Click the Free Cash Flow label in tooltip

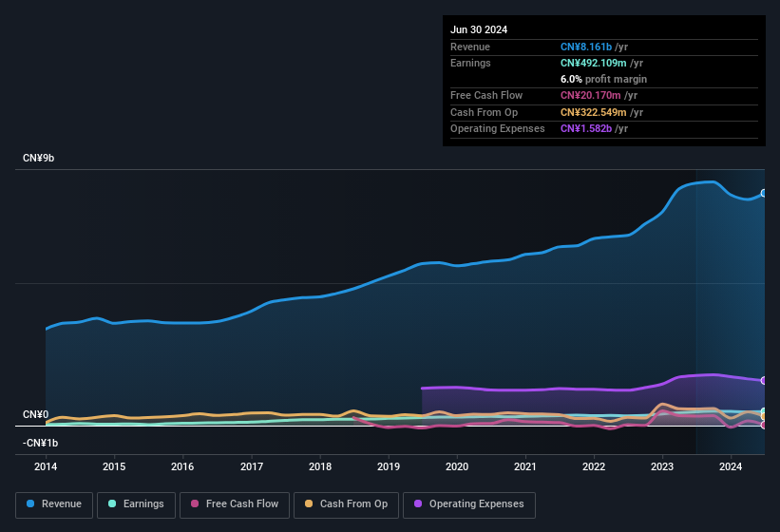tap(486, 95)
